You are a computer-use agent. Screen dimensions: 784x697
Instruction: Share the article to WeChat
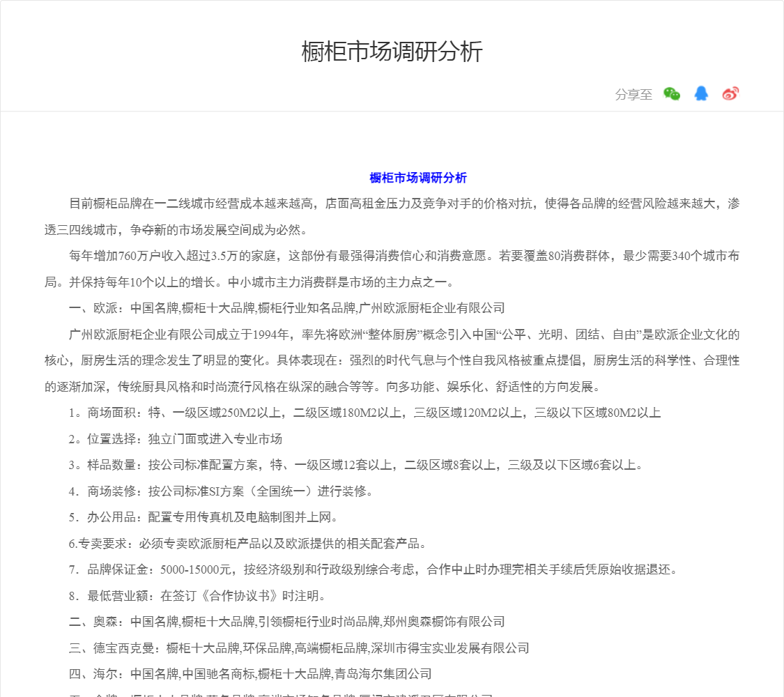click(672, 93)
